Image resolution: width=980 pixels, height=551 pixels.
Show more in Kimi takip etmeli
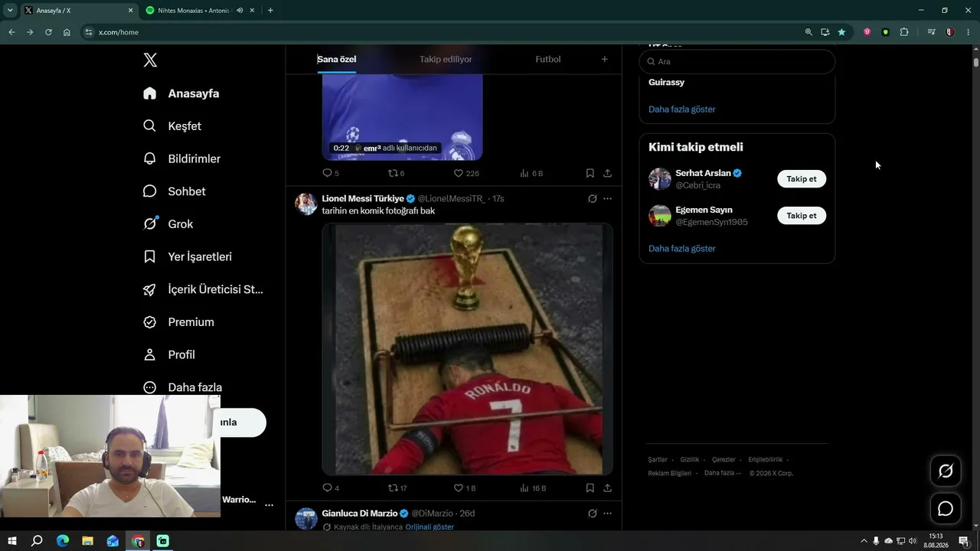coord(682,249)
